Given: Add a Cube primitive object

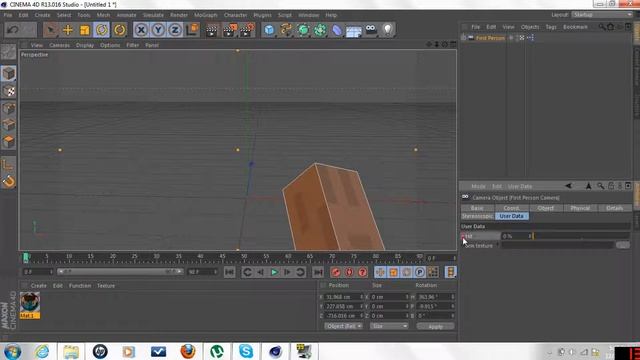Looking at the screenshot, I should (269, 30).
